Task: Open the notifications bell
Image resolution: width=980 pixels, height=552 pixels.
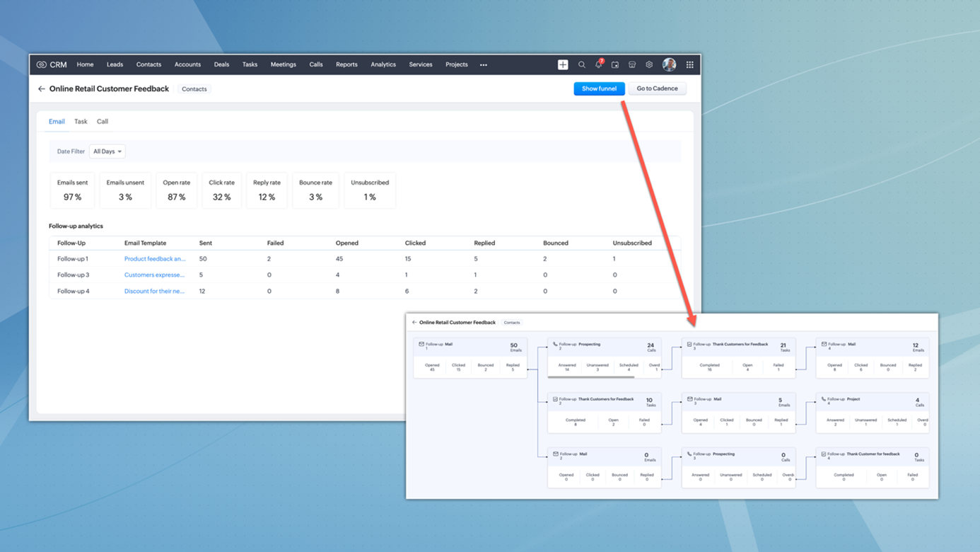Action: click(599, 64)
